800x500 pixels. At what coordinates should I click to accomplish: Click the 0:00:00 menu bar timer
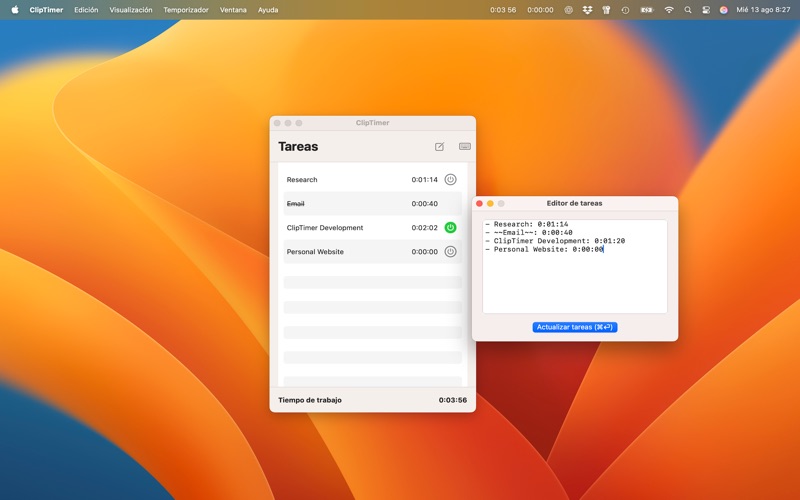540,10
